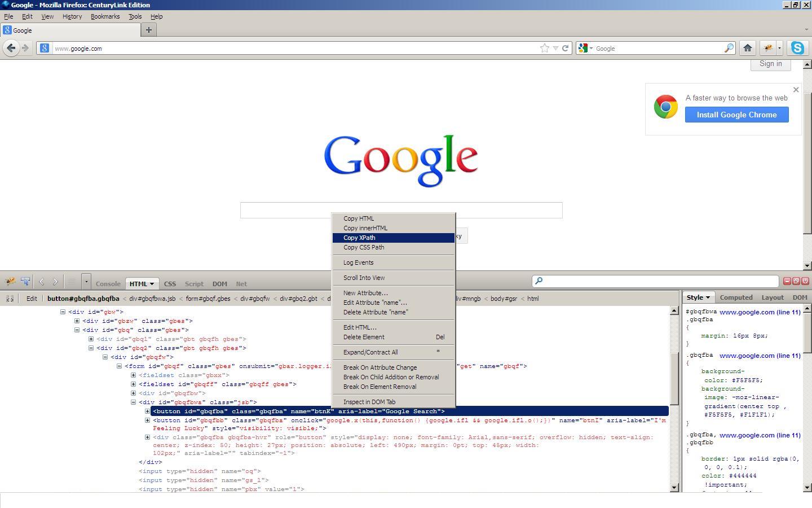Expand the div id="gbq1" node
812x508 pixels.
91,339
